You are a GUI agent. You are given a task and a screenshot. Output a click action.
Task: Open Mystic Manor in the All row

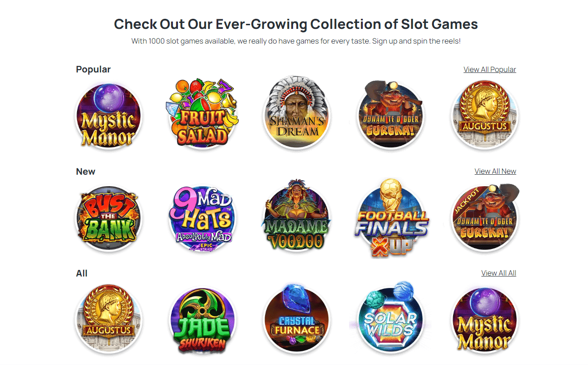click(x=485, y=320)
